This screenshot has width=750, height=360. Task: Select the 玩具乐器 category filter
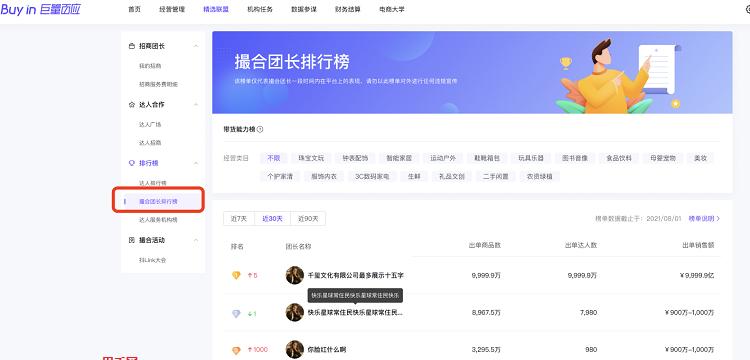point(531,158)
